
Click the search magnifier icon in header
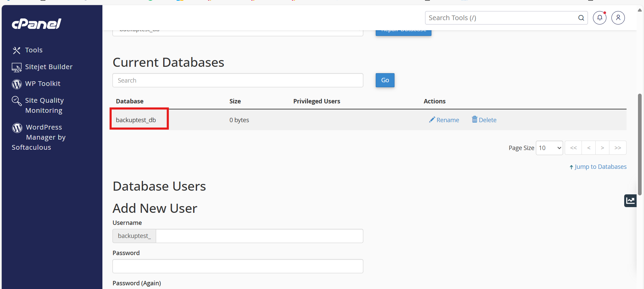[581, 18]
